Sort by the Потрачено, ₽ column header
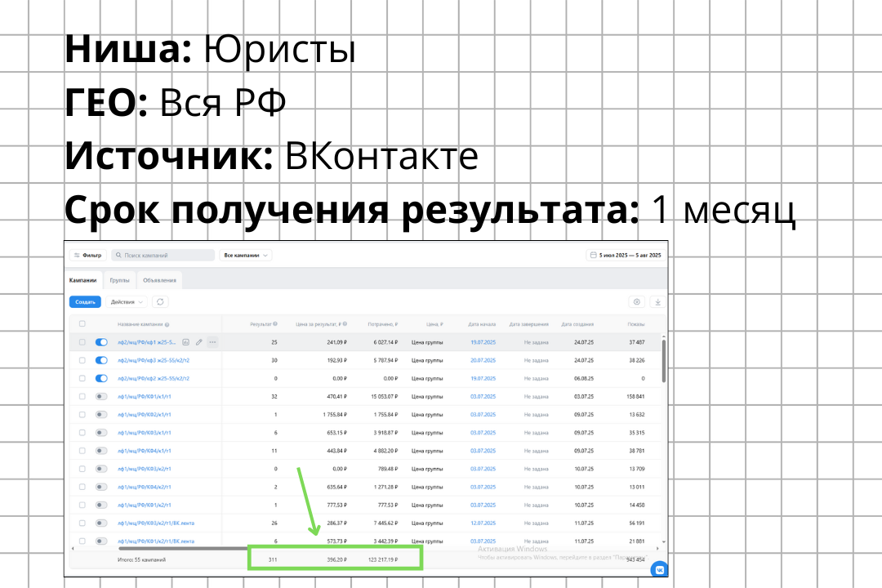 [382, 324]
